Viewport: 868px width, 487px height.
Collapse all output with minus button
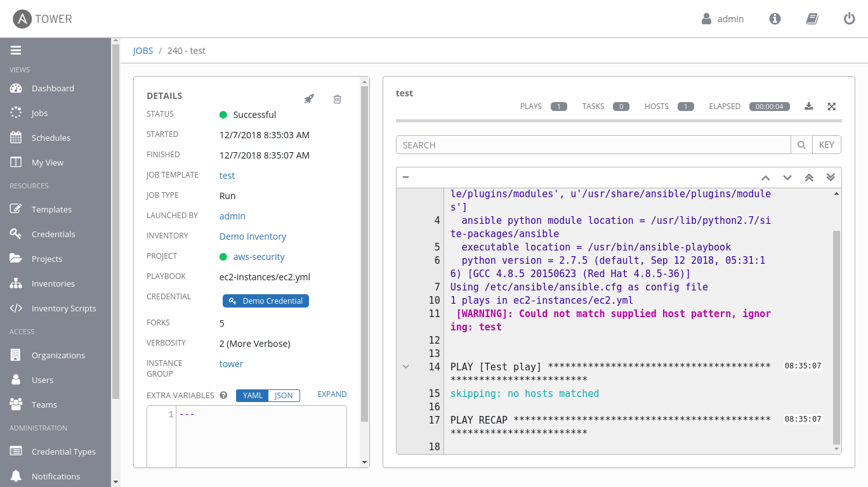click(405, 178)
